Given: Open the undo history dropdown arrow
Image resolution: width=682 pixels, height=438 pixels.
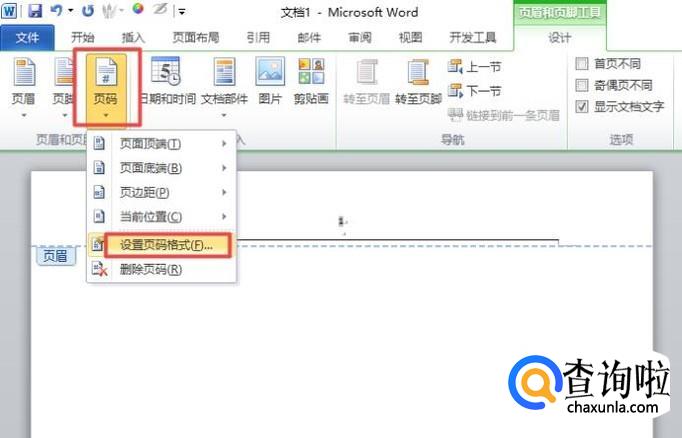Looking at the screenshot, I should pos(70,10).
